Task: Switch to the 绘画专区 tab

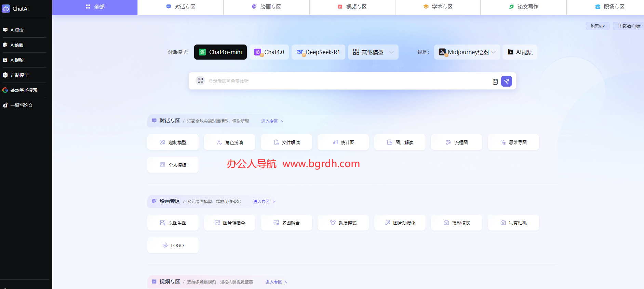Action: pos(266,7)
